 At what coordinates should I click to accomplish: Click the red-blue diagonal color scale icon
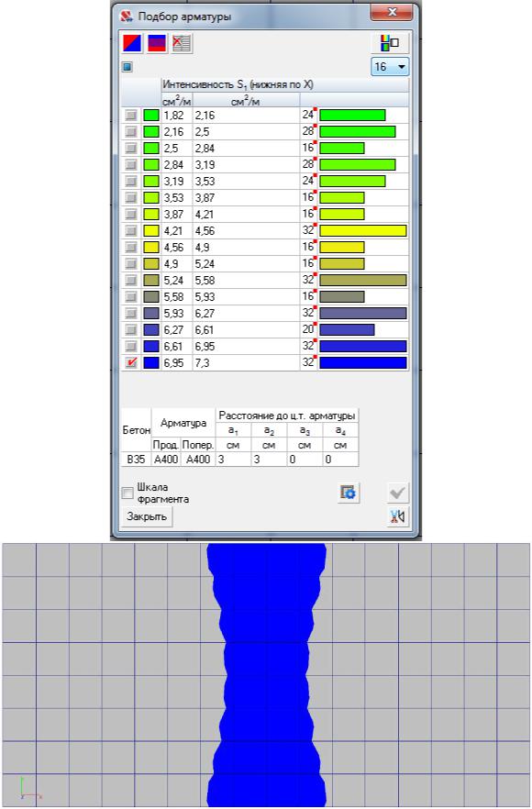point(132,43)
